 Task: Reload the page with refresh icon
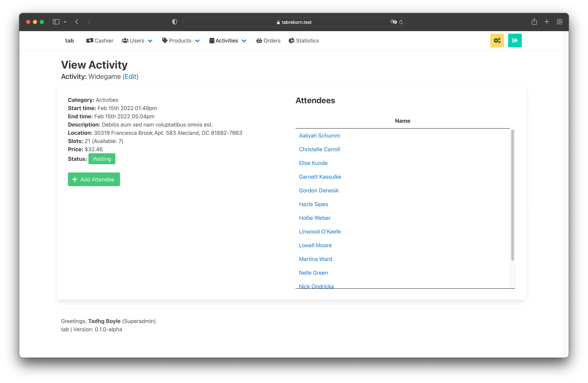(401, 22)
